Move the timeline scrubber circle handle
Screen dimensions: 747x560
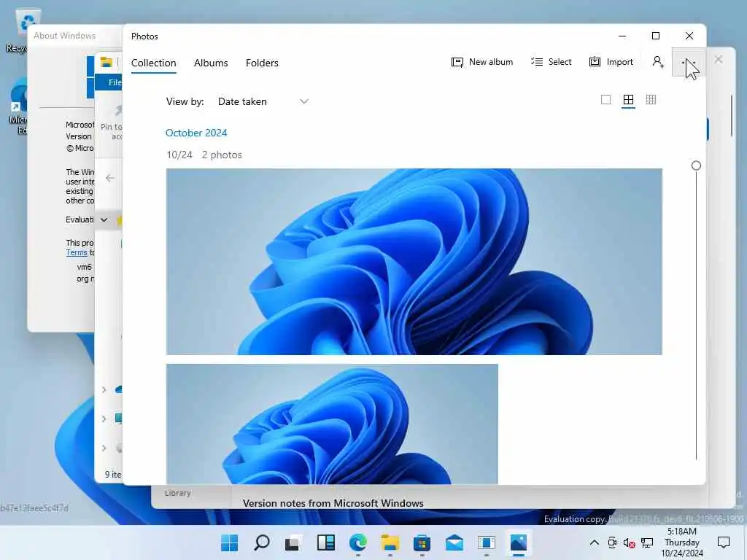[696, 166]
